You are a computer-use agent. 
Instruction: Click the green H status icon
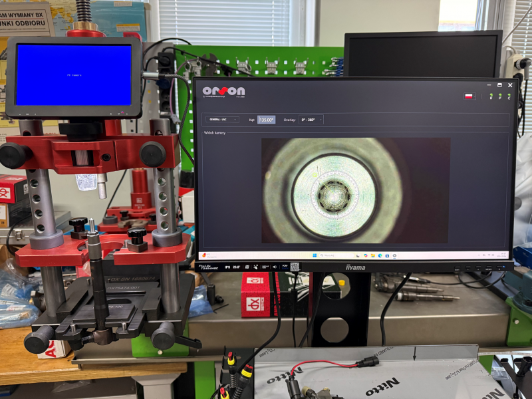pyautogui.click(x=491, y=97)
